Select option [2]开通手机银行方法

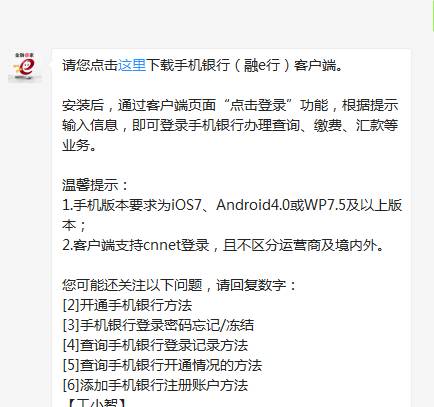pos(127,305)
